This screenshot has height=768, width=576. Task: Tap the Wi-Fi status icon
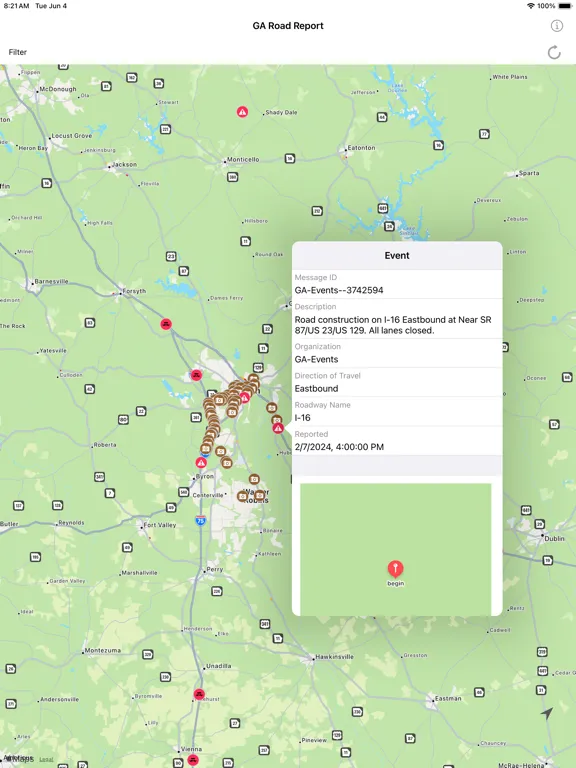[531, 6]
